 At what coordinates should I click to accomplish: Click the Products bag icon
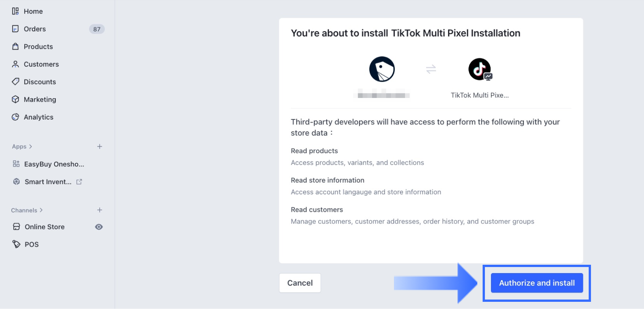[x=15, y=47]
